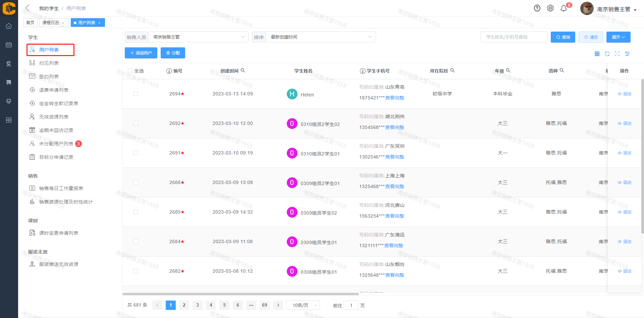
Task: Toggle fullscreen table view icon
Action: 617,54
